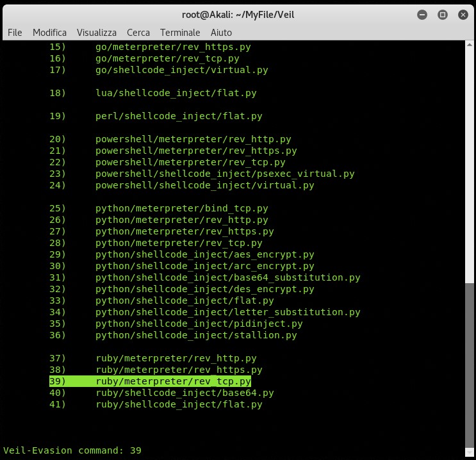Close the terminal window
Image resolution: width=476 pixels, height=460 pixels.
coord(463,15)
